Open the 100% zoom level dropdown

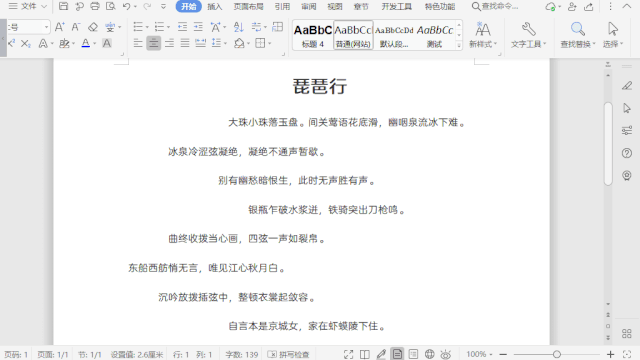pos(479,354)
